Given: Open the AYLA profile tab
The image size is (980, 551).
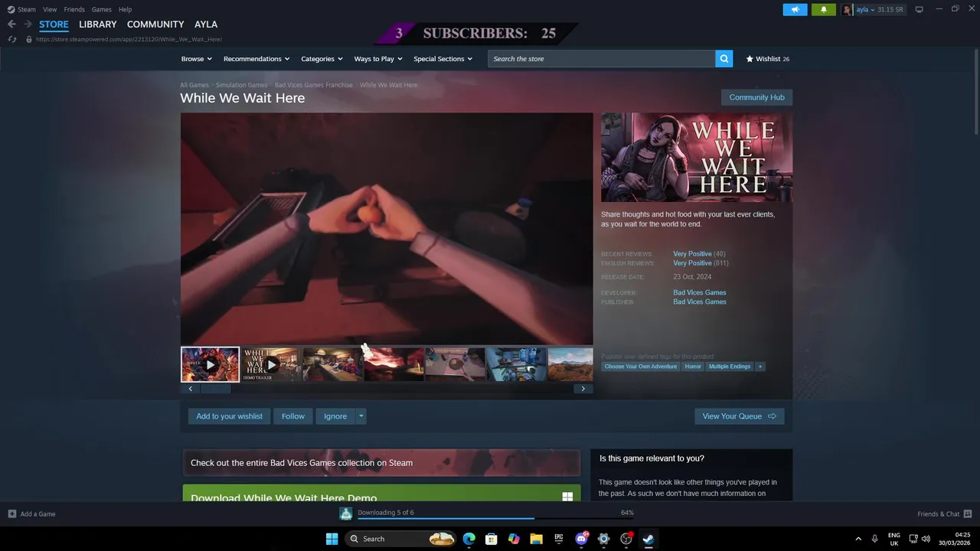Looking at the screenshot, I should [x=206, y=24].
